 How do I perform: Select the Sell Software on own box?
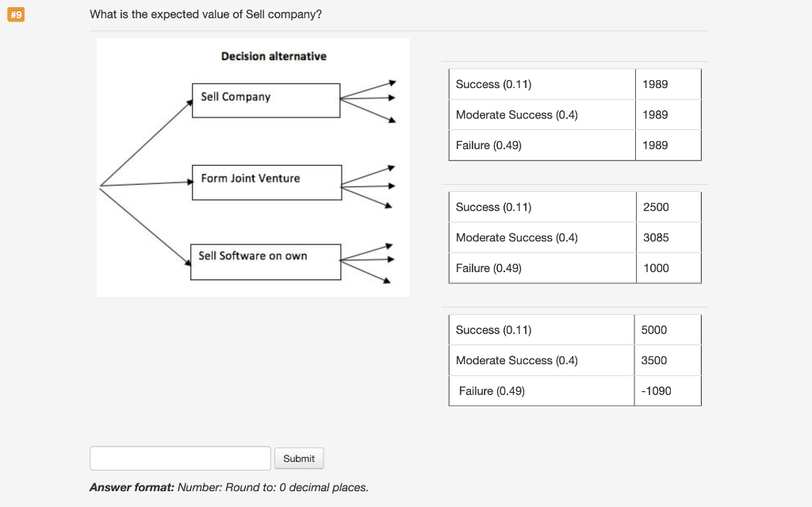coord(264,260)
